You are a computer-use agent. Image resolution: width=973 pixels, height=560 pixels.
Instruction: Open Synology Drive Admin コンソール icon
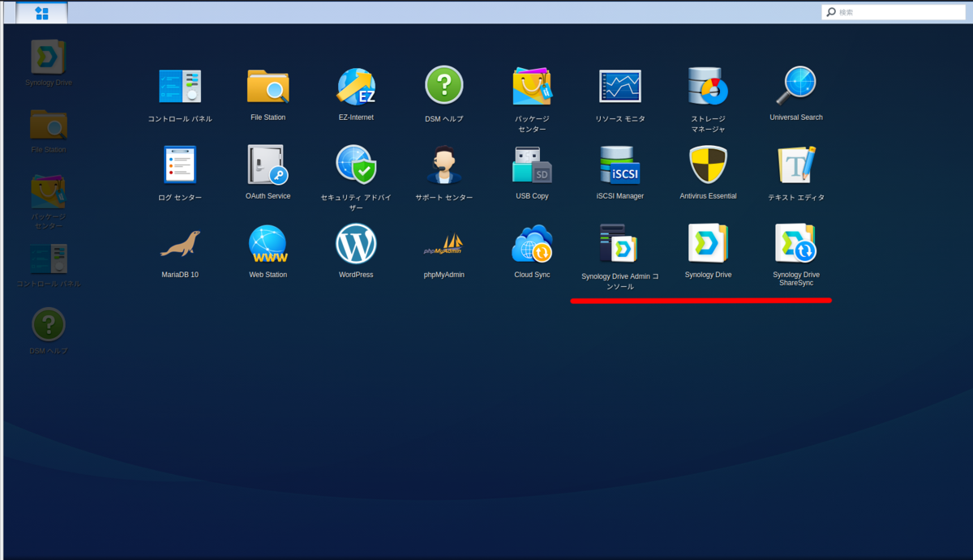620,244
